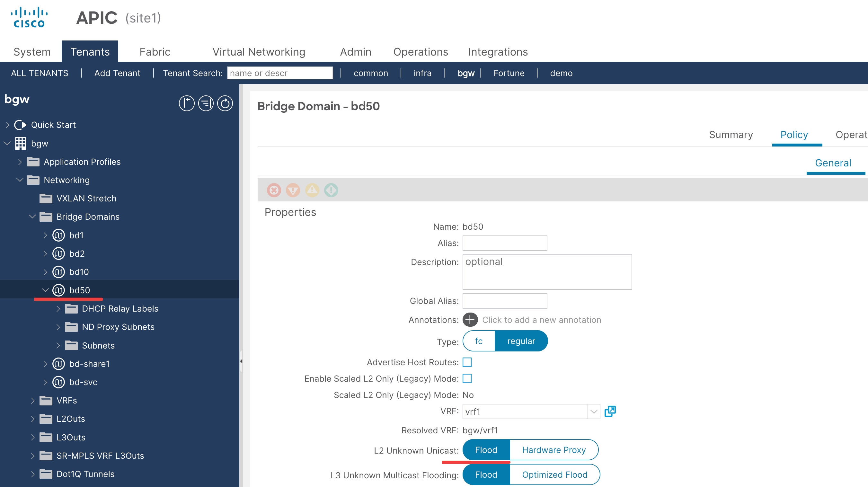
Task: Open the Fabric menu tab
Action: [x=155, y=52]
